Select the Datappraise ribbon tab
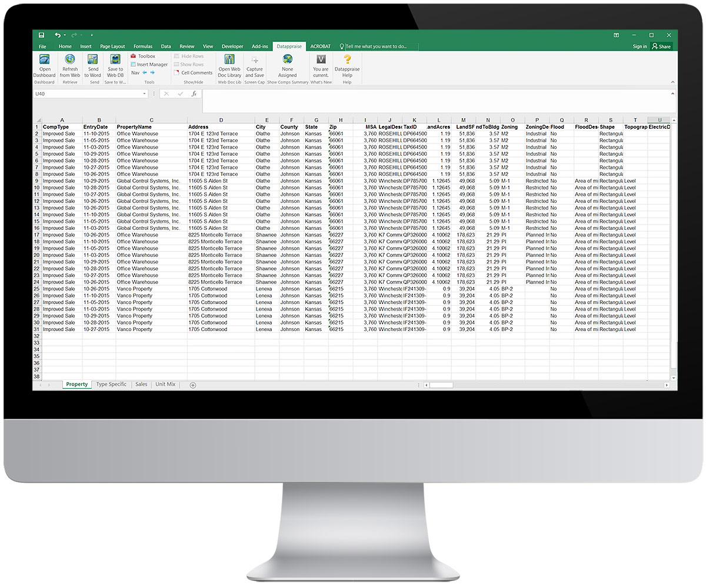 coord(289,46)
